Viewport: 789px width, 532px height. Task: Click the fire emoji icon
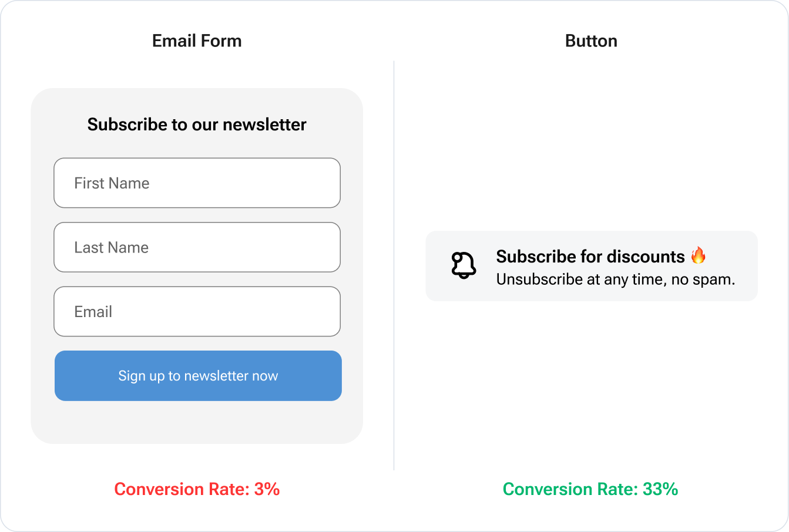pyautogui.click(x=698, y=256)
